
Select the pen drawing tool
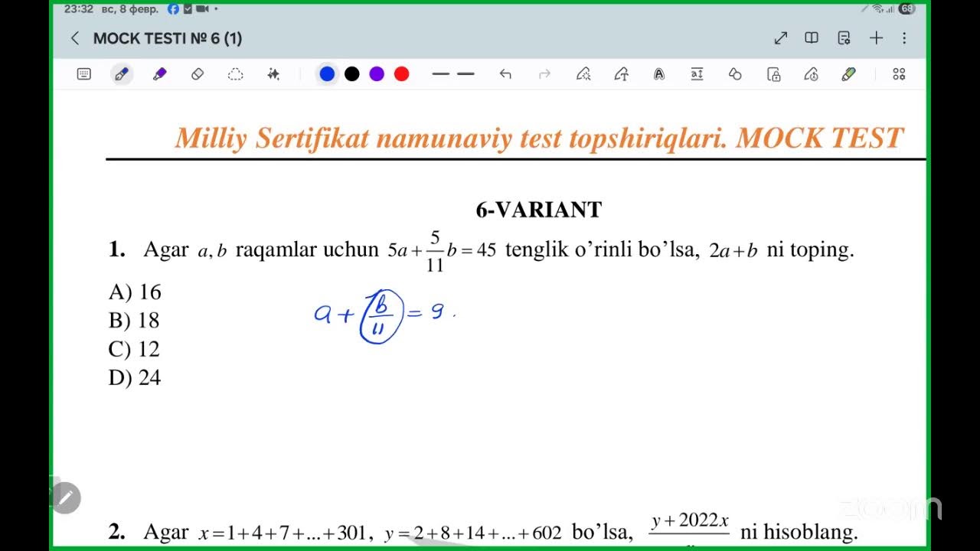121,74
